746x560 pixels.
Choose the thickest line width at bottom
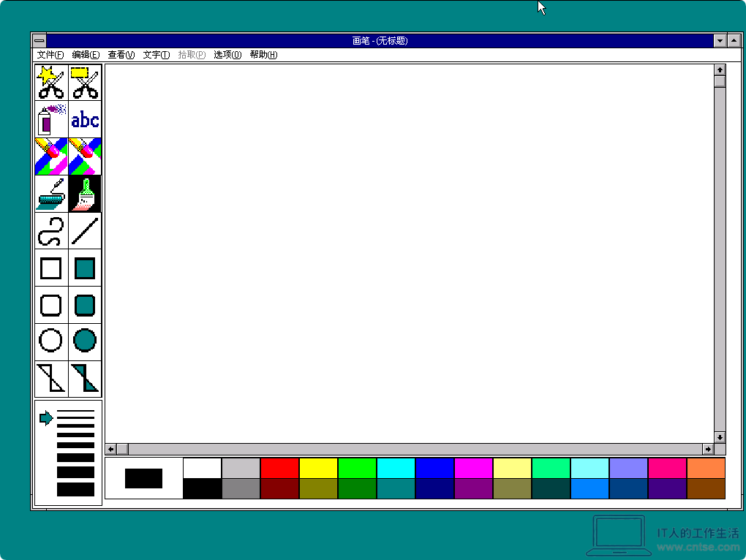(x=75, y=489)
